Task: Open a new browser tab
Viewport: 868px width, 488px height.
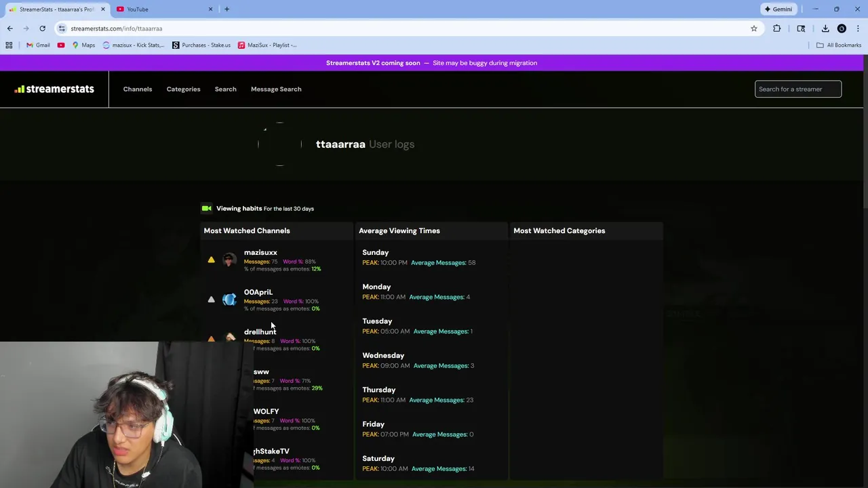Action: click(x=226, y=9)
